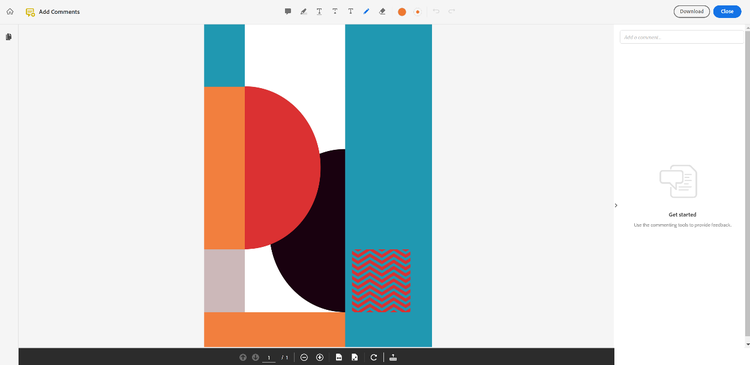Click the Add Comments title text
This screenshot has width=750, height=365.
click(x=59, y=12)
